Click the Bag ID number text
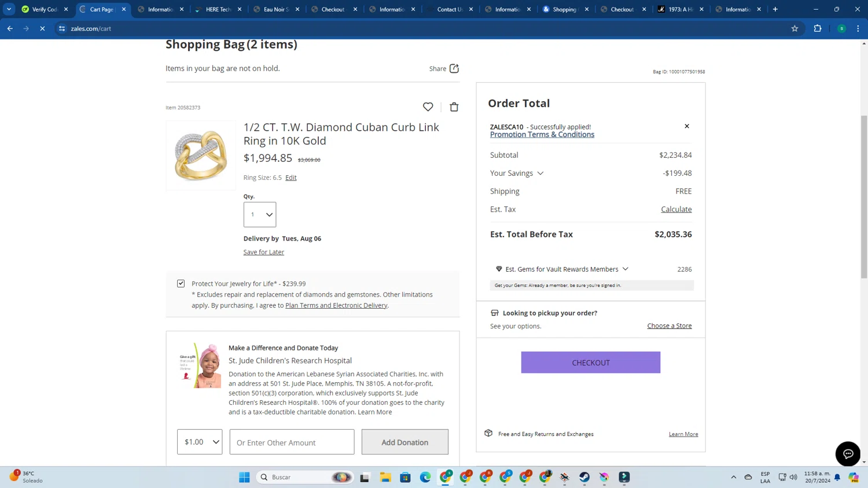Screen dimensions: 868x488 coord(679,72)
